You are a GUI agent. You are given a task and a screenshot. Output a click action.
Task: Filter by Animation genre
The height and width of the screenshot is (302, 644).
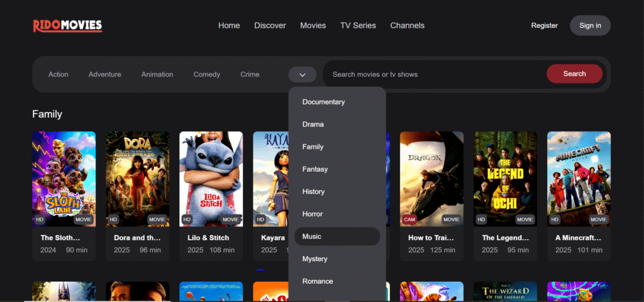click(157, 74)
